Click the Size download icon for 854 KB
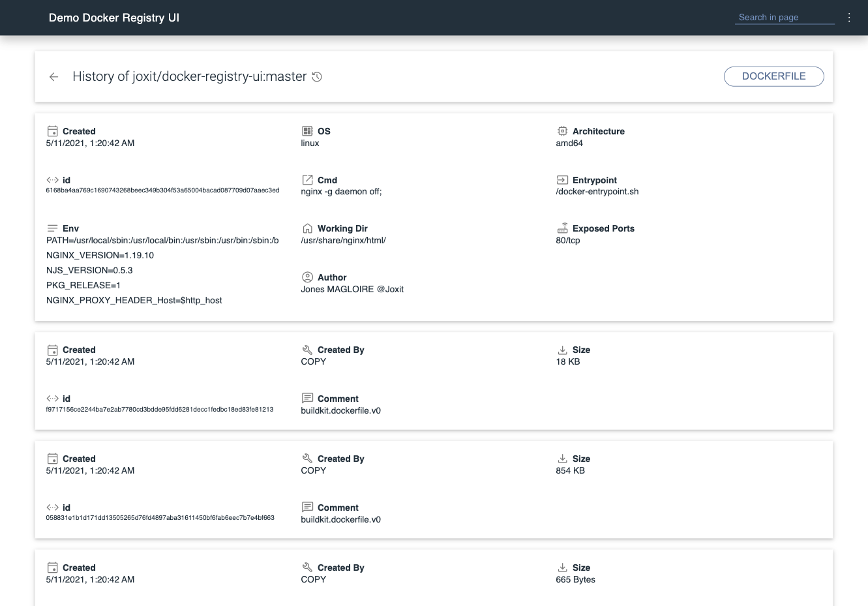Image resolution: width=868 pixels, height=606 pixels. tap(562, 459)
